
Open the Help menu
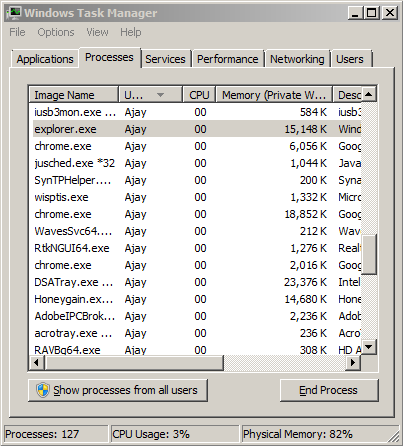click(131, 32)
